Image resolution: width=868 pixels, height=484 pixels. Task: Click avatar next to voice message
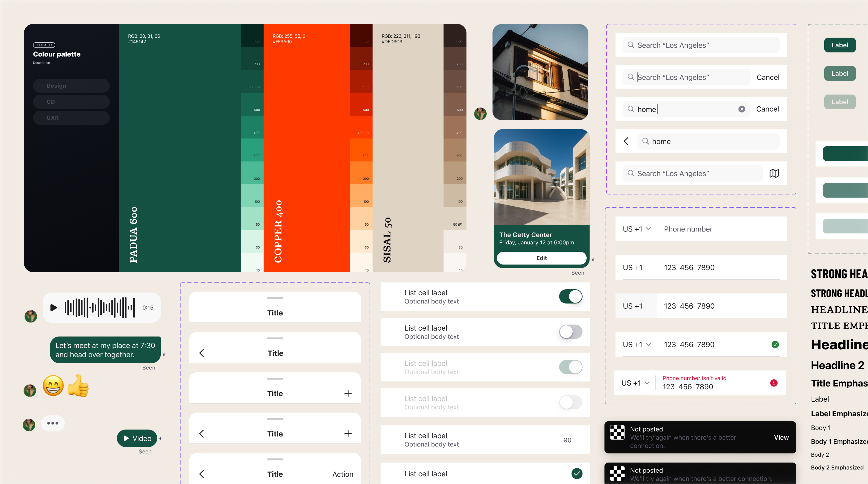(x=31, y=316)
